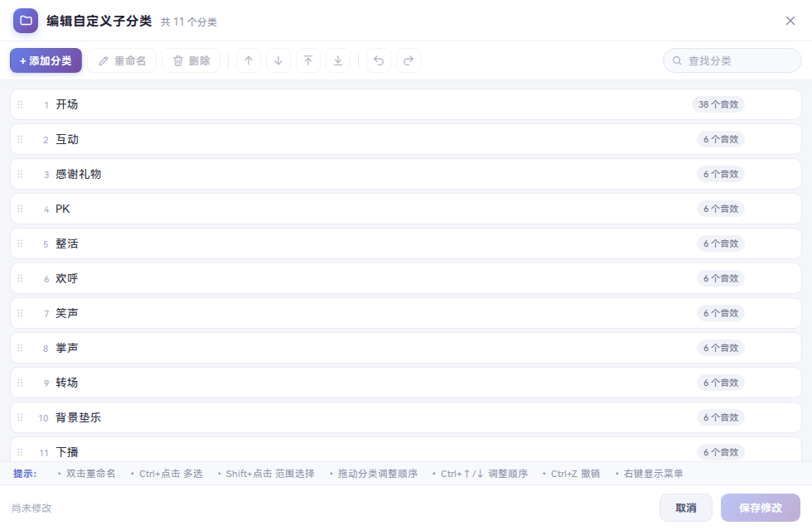The height and width of the screenshot is (530, 812).
Task: Select the 掌声 category name
Action: coord(67,348)
